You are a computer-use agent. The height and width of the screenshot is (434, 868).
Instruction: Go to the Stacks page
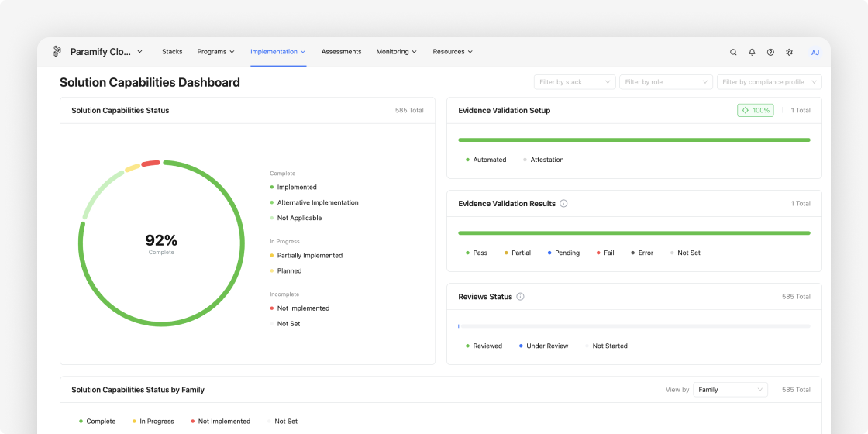point(172,51)
